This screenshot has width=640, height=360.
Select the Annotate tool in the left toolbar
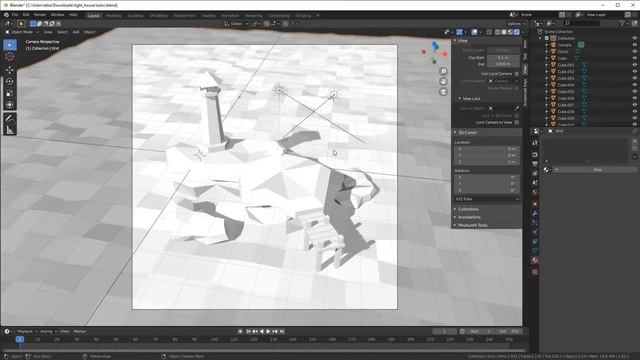(x=10, y=118)
